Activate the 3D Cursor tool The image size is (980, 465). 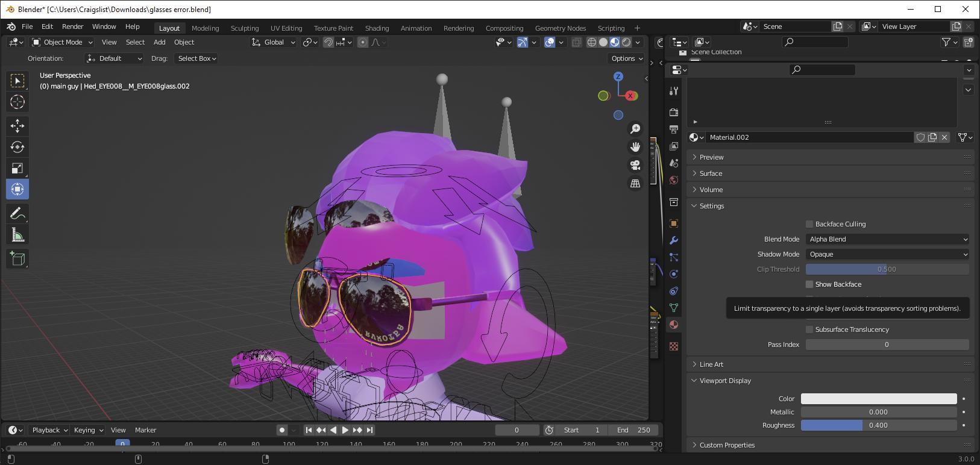coord(17,102)
